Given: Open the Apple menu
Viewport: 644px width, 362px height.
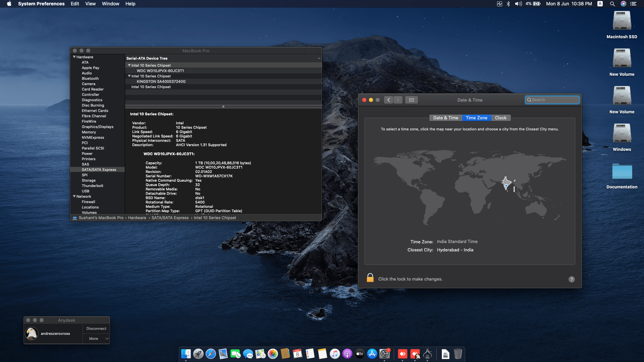Looking at the screenshot, I should click(9, 4).
